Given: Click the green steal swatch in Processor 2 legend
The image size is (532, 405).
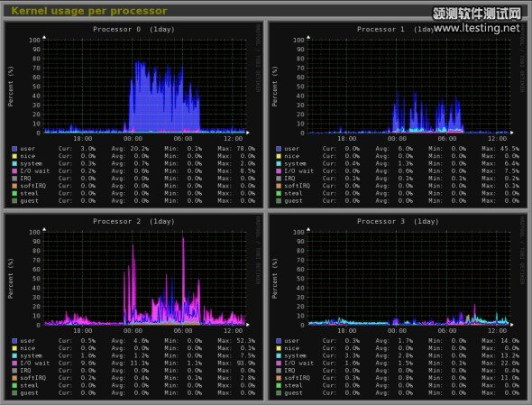Looking at the screenshot, I should pyautogui.click(x=14, y=386).
